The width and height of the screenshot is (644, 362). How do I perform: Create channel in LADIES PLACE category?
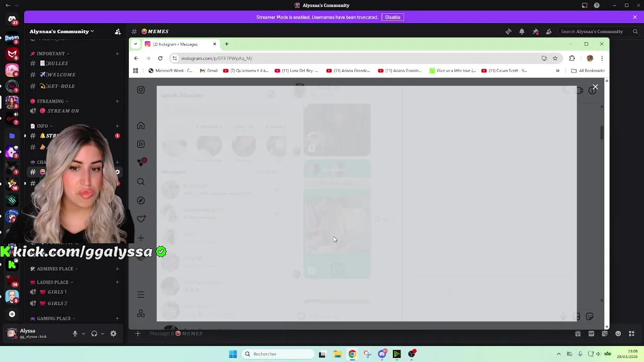pyautogui.click(x=117, y=282)
